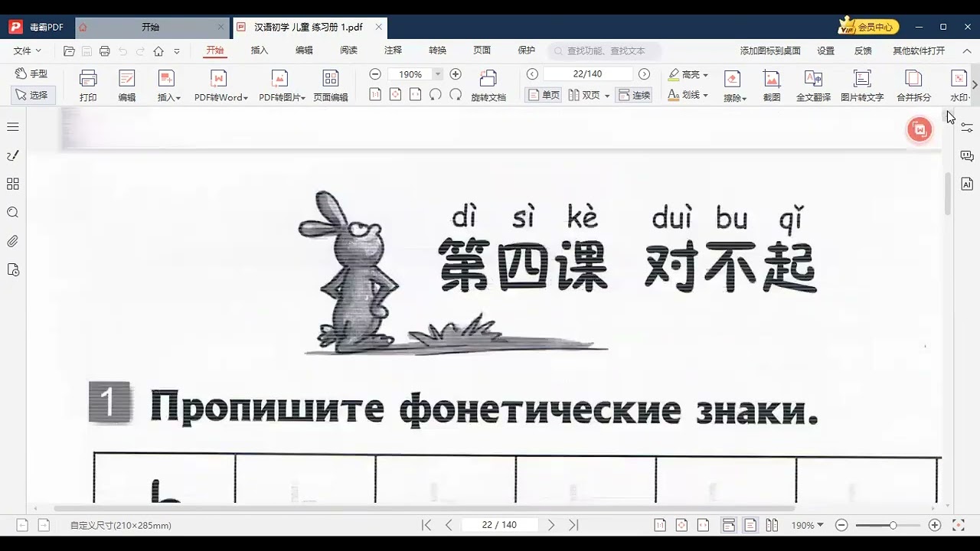Switch to Convert (转换) ribbon tab
This screenshot has height=551, width=980.
(x=437, y=51)
